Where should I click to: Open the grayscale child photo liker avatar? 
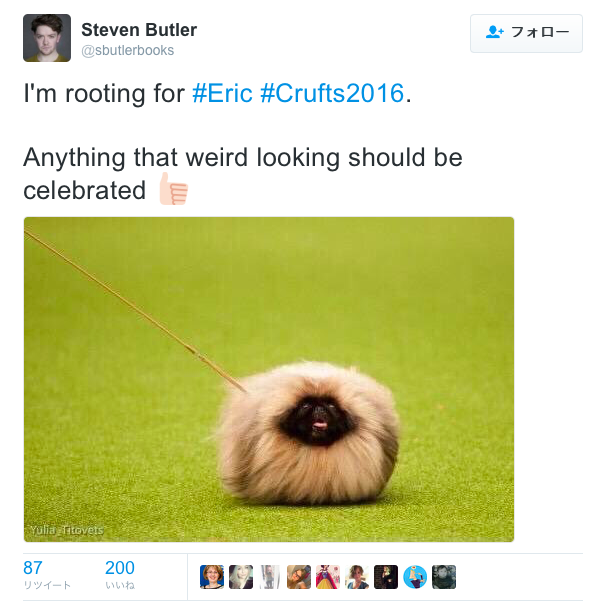(x=444, y=577)
